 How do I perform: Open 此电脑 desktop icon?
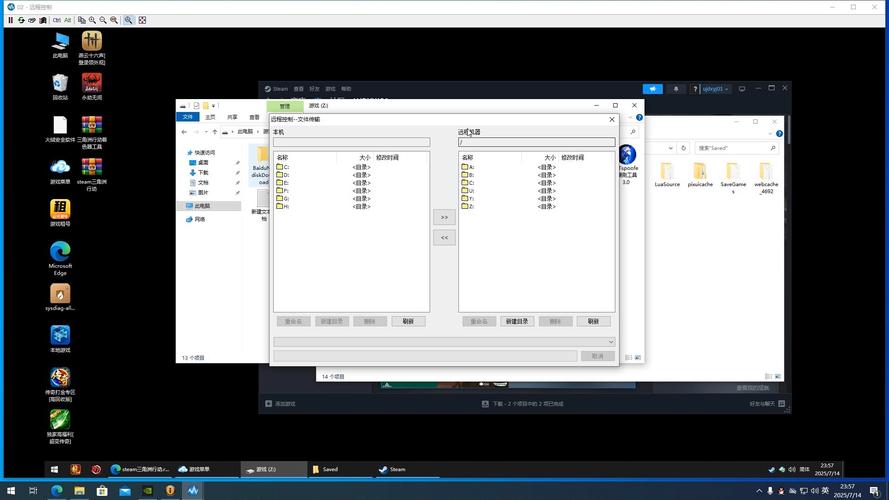click(x=60, y=45)
